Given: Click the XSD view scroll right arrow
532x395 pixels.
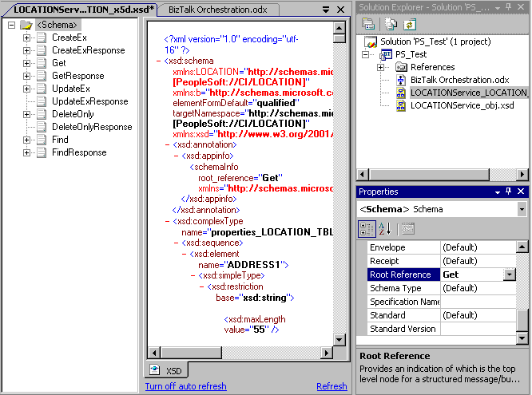Looking at the screenshot, I should 326,353.
